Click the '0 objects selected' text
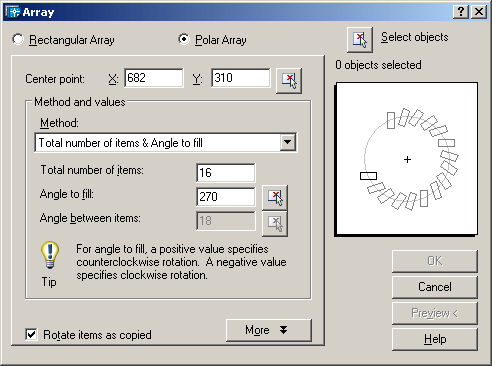Viewport: 492px width, 366px height. coord(378,65)
